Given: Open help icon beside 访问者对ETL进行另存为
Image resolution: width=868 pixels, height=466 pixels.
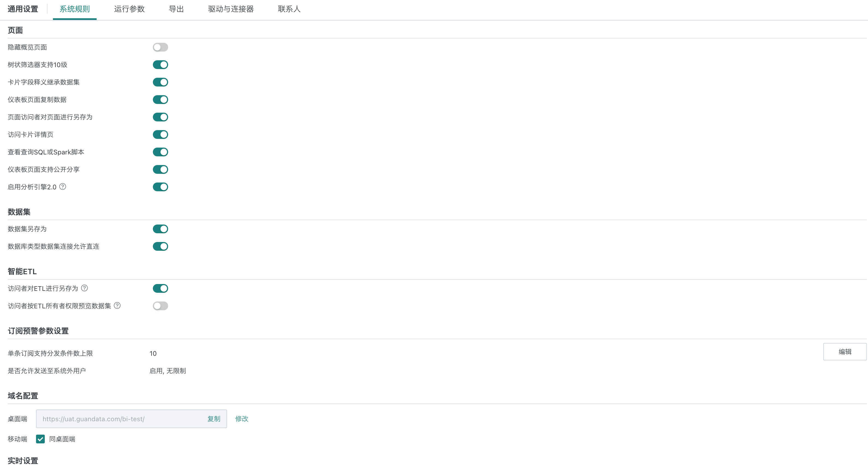Looking at the screenshot, I should [x=85, y=288].
